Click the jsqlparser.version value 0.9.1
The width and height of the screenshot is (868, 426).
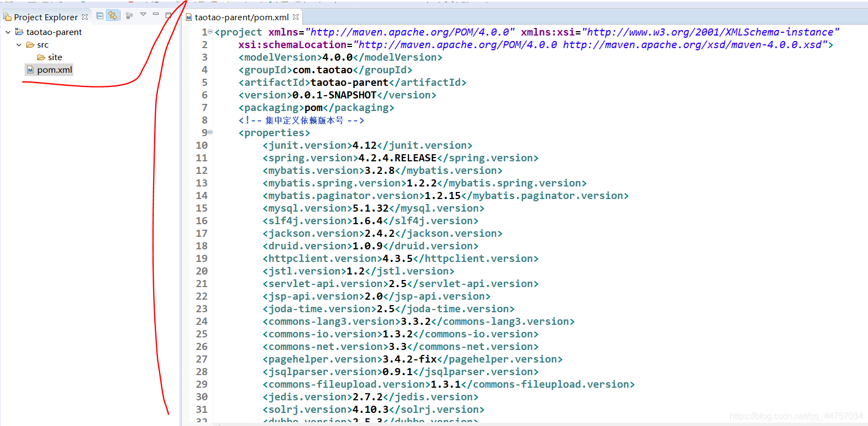pyautogui.click(x=397, y=372)
